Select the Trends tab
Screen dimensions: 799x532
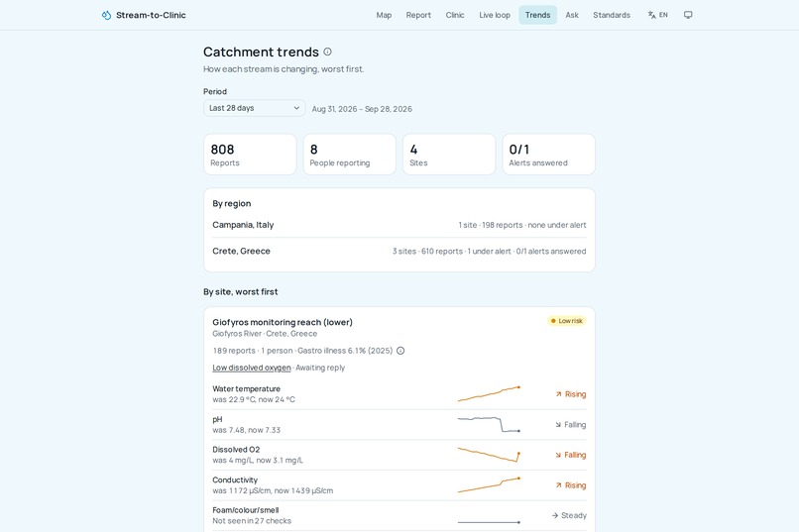pos(537,15)
